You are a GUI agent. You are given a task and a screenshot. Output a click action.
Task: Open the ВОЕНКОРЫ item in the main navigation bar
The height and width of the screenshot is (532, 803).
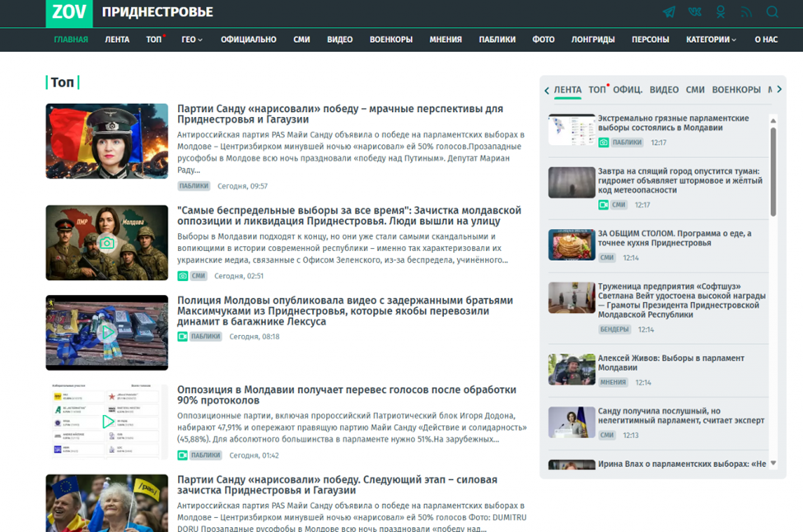point(391,40)
